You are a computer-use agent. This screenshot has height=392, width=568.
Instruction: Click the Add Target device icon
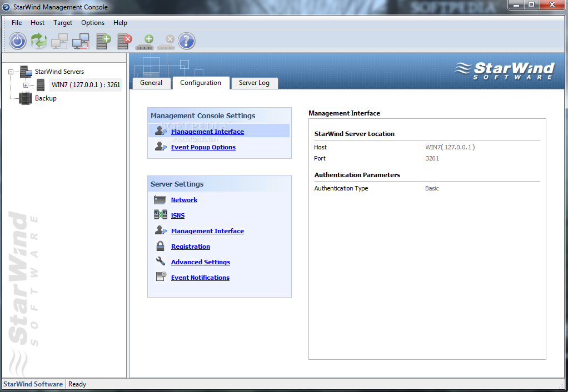(145, 42)
